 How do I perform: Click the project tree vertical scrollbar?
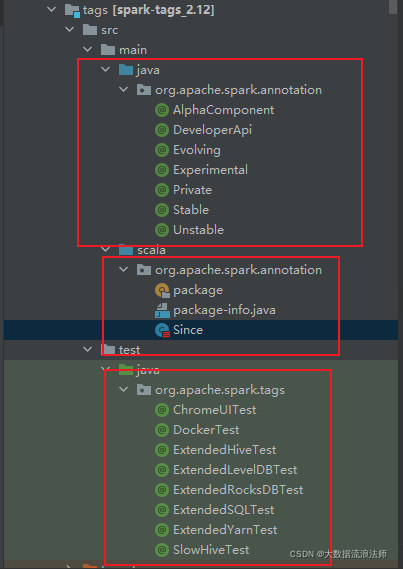(x=393, y=7)
